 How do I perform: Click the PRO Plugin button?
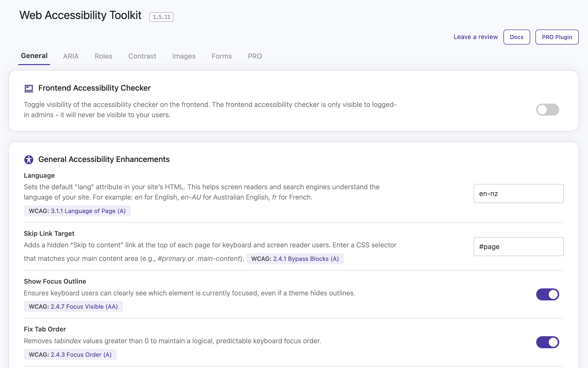[557, 37]
